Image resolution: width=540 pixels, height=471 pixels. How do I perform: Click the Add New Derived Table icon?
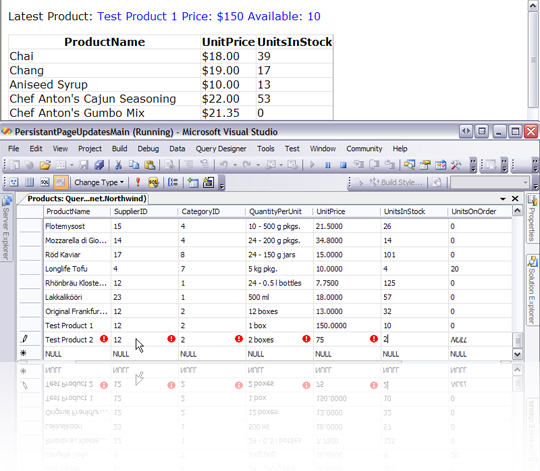209,182
